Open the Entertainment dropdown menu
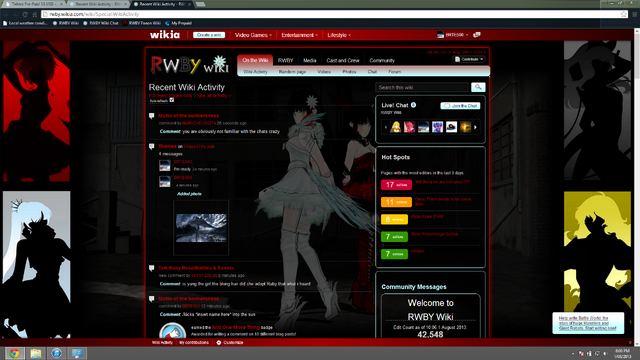The width and height of the screenshot is (640, 360). [299, 35]
